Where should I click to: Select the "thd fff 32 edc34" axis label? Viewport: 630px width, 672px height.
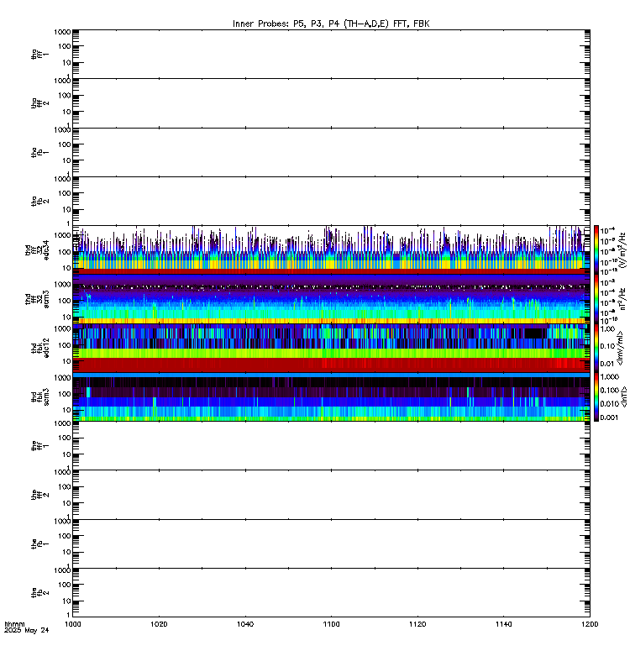[x=37, y=249]
